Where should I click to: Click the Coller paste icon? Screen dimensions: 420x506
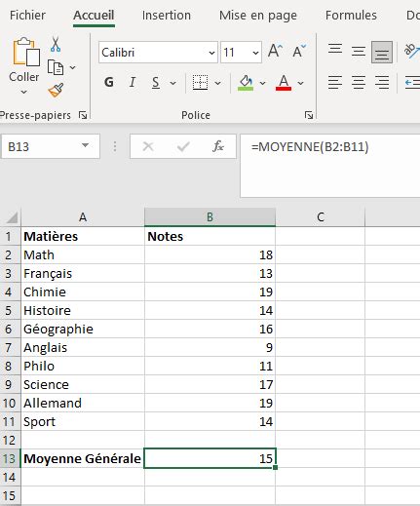click(x=26, y=52)
